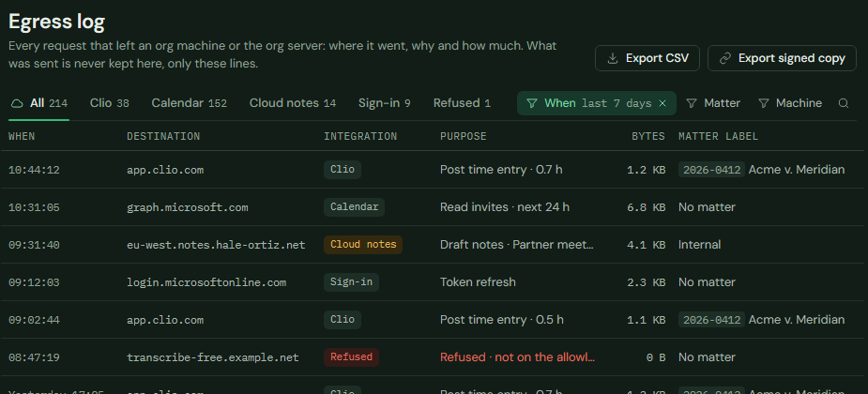Click 'Refused · not on the allowl…' text
The height and width of the screenshot is (394, 868).
[x=518, y=357]
